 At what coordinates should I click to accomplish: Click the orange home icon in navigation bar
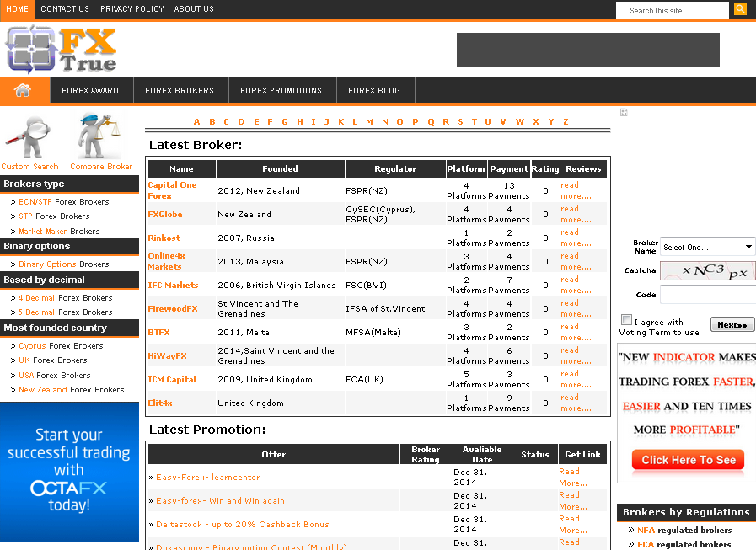point(23,90)
